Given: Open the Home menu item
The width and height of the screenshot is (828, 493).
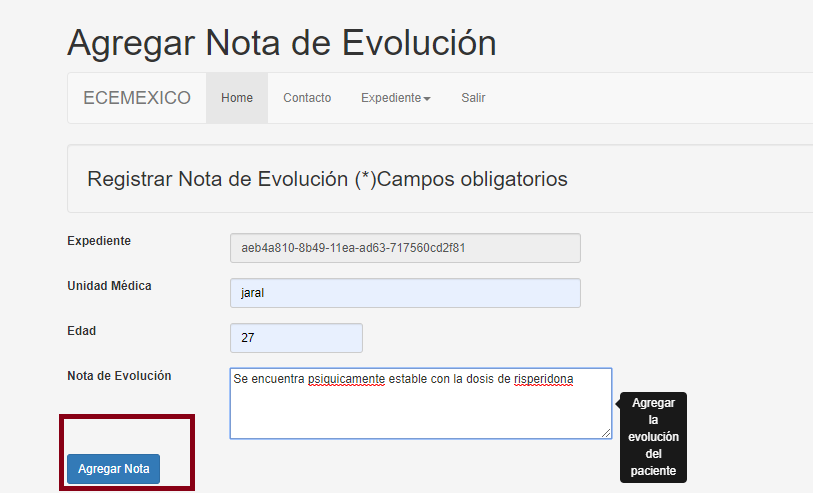Looking at the screenshot, I should [x=237, y=98].
